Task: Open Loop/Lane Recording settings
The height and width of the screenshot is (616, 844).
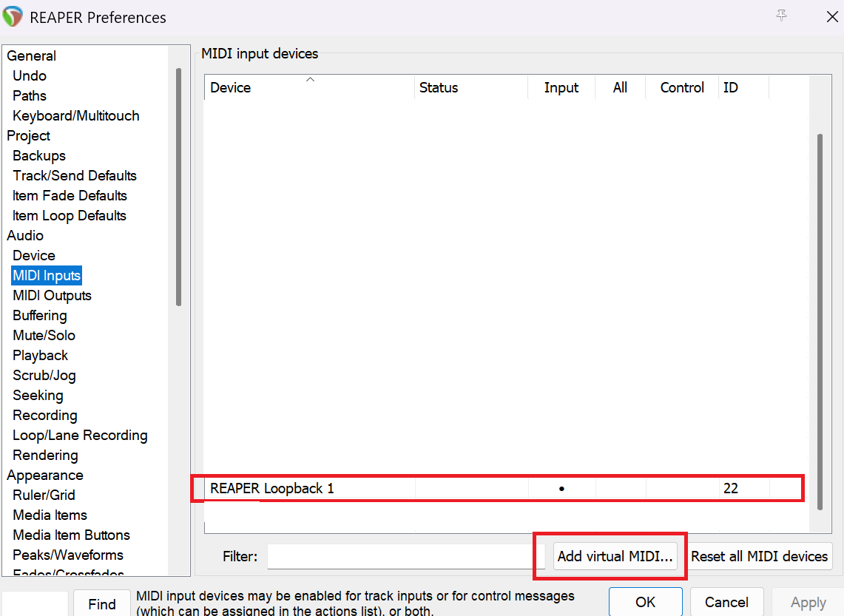Action: [x=80, y=435]
